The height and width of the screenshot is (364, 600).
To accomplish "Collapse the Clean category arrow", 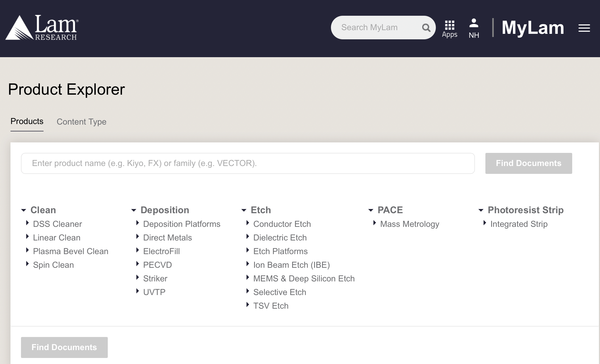I will tap(24, 210).
